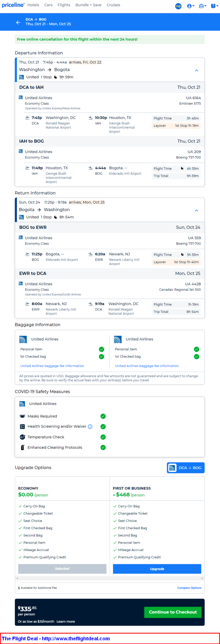Go back using the left arrow
This screenshot has height=644, width=220.
[x=18, y=22]
